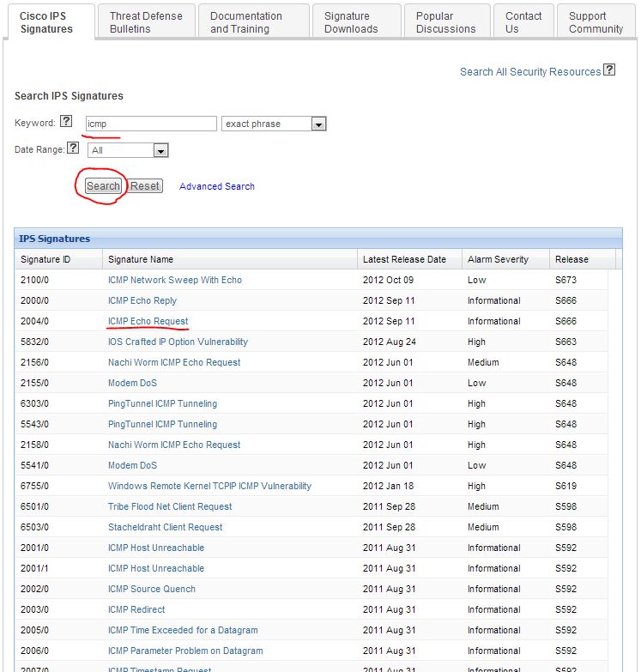
Task: Open help icon beside Keyword label
Action: pos(66,121)
